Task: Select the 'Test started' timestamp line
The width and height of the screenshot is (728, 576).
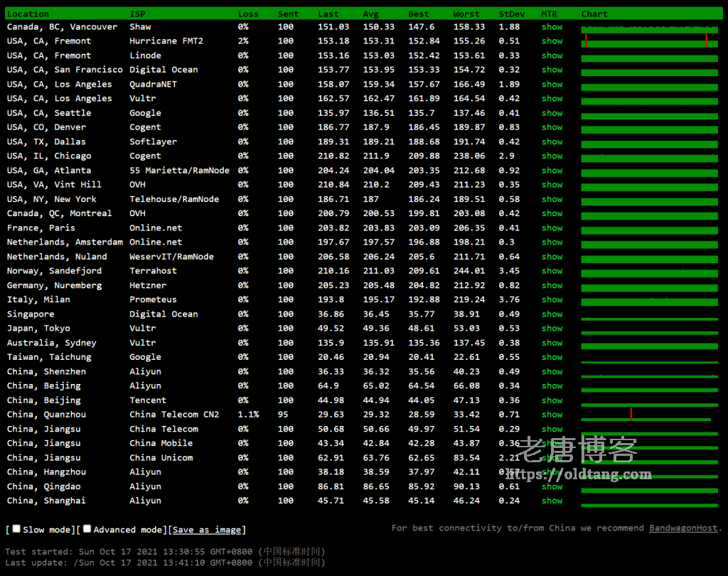Action: coord(165,551)
